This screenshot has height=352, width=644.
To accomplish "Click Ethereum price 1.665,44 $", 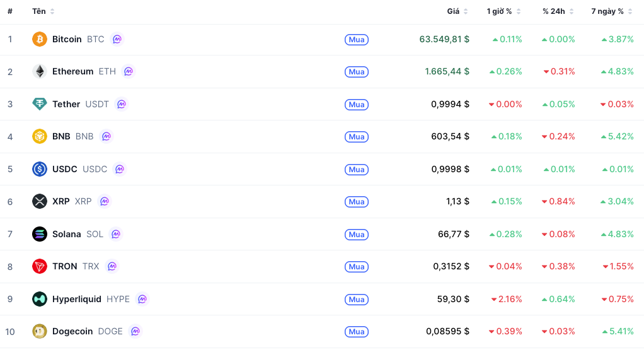I will [447, 71].
